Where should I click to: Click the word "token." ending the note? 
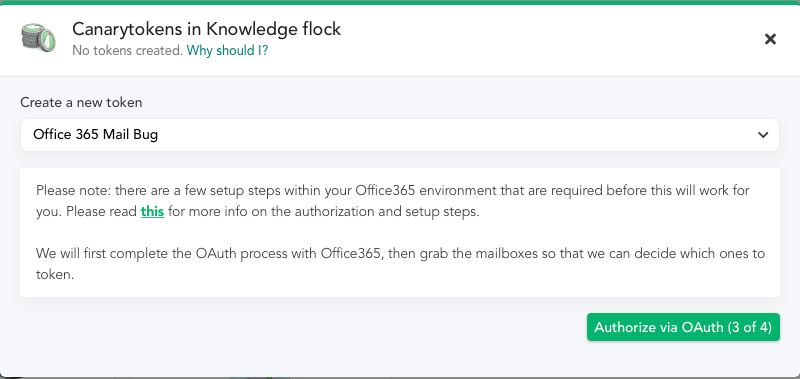pyautogui.click(x=55, y=275)
